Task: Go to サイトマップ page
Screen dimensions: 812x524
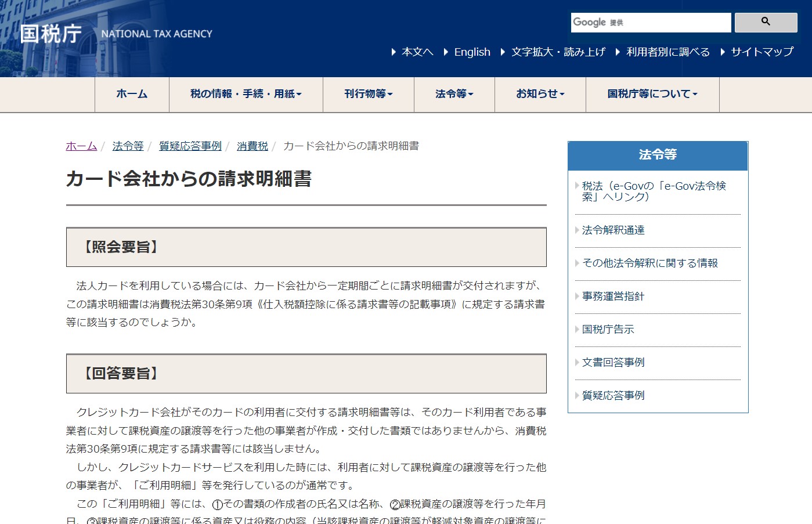Action: [x=762, y=52]
